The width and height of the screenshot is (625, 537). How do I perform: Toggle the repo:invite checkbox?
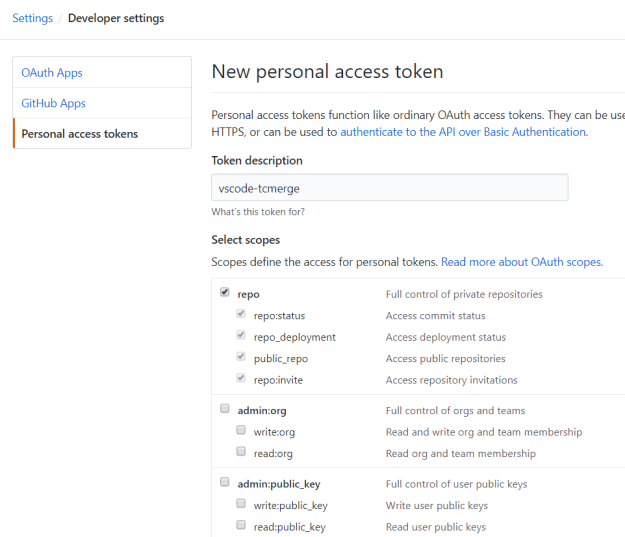pyautogui.click(x=241, y=378)
